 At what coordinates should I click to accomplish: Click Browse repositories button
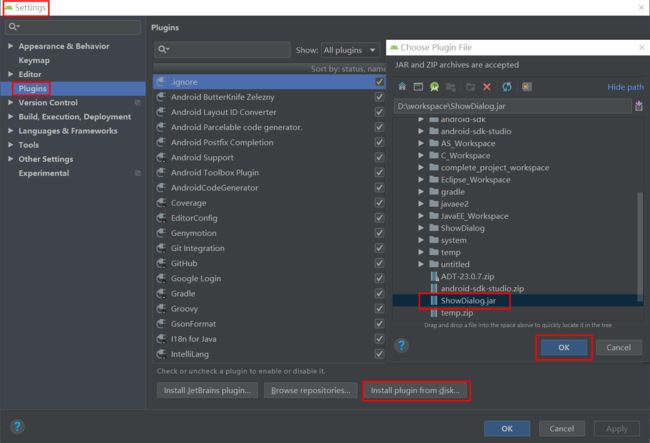pyautogui.click(x=310, y=391)
